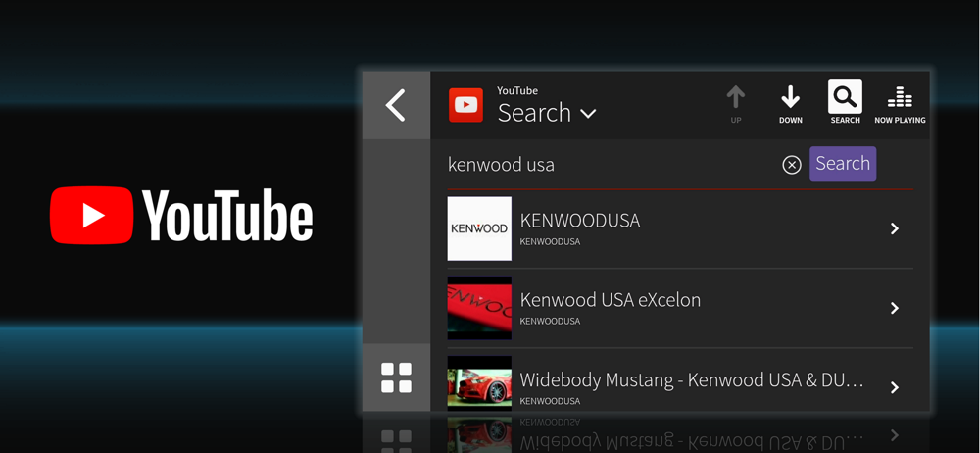Expand the Kenwood USA eXcelon row chevron
This screenshot has width=980, height=453.
tap(895, 308)
